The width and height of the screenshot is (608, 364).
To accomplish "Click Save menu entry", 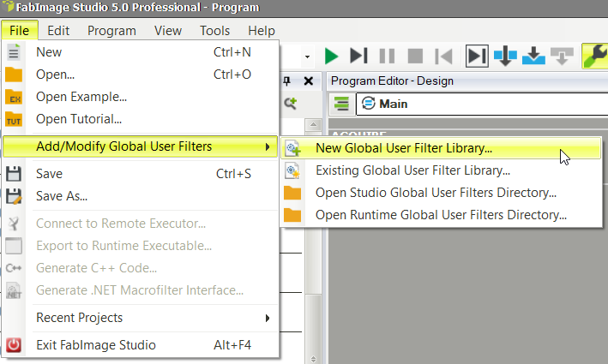I will 141,174.
